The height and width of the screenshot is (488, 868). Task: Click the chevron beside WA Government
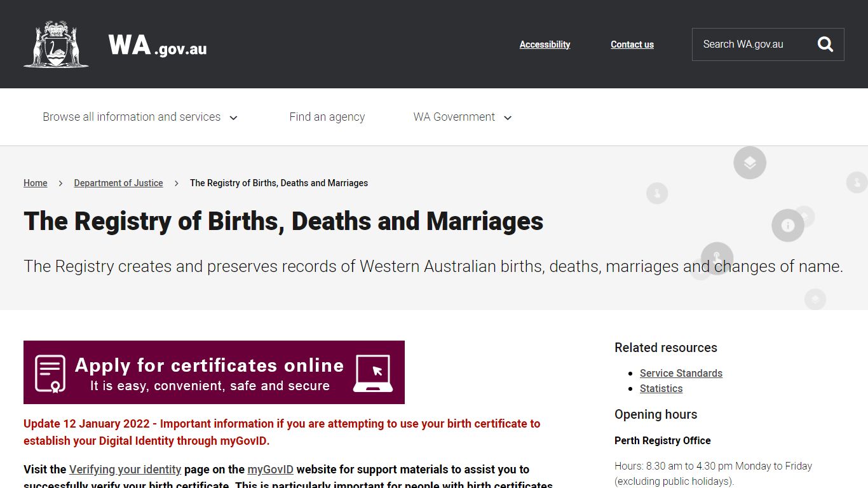[508, 118]
